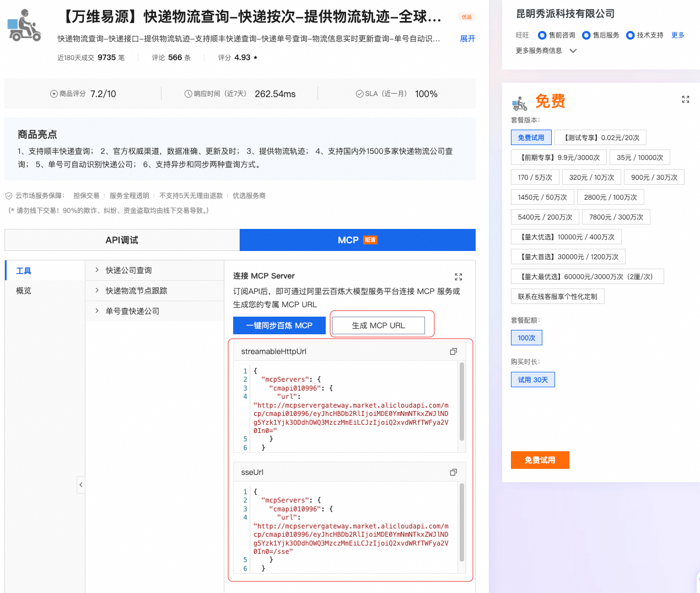
Task: Click the 商品亮点 heading
Action: (37, 135)
